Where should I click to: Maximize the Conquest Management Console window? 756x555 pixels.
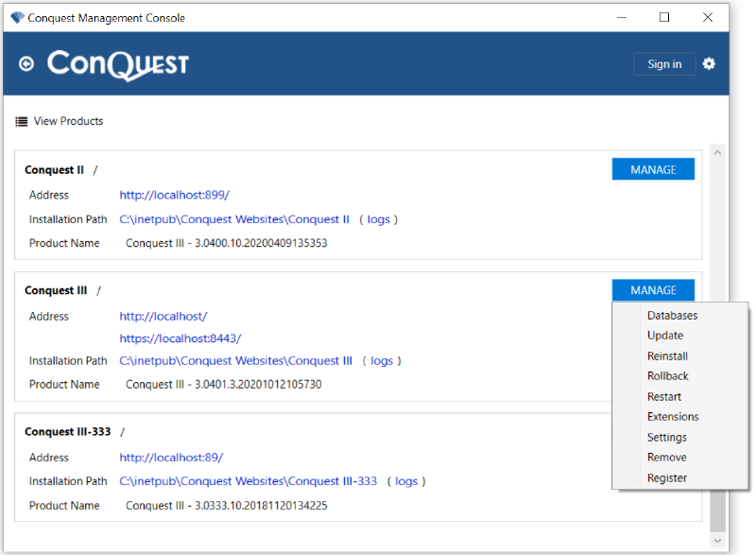pos(664,17)
